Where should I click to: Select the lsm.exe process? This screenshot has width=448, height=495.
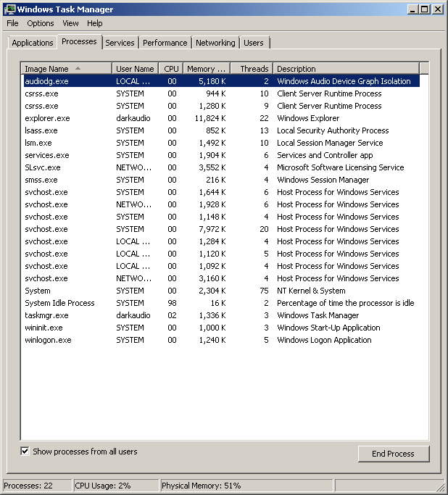pyautogui.click(x=222, y=143)
